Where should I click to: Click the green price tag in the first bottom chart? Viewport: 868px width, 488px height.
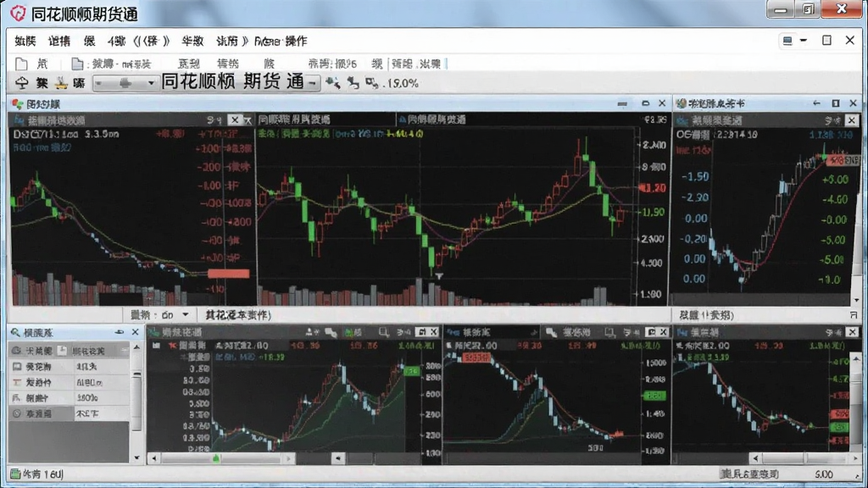tap(412, 371)
